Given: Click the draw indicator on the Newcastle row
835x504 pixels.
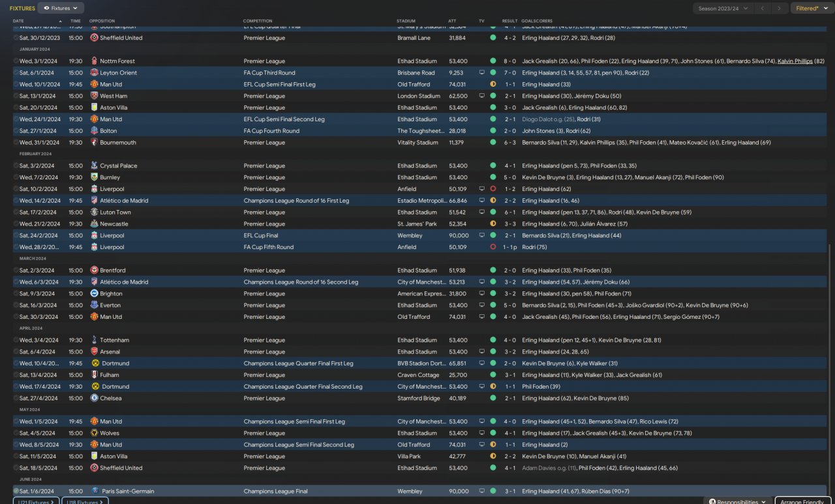Looking at the screenshot, I should (x=493, y=224).
